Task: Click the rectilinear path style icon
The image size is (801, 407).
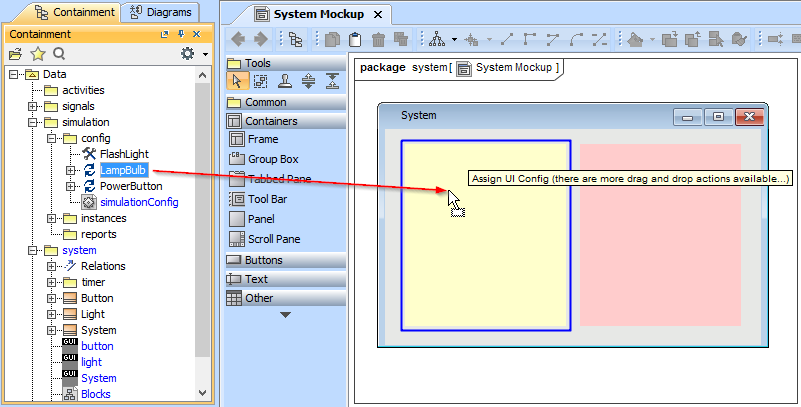Action: [530, 39]
